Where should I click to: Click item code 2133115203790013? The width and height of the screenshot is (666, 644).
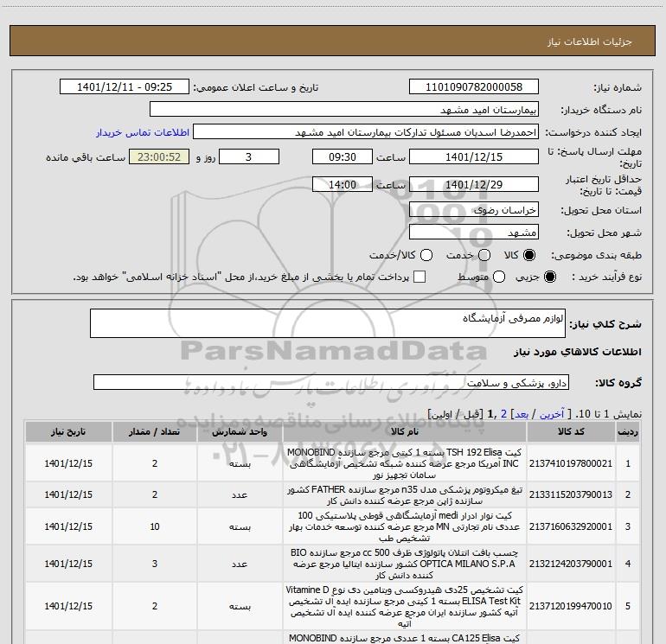coord(571,494)
